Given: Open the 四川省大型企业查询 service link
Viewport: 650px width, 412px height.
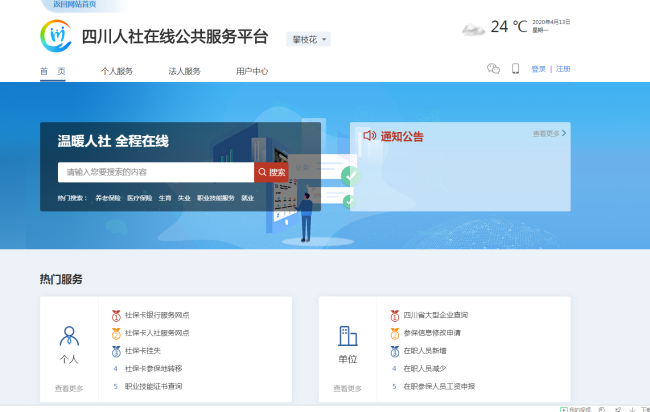Looking at the screenshot, I should pyautogui.click(x=438, y=315).
